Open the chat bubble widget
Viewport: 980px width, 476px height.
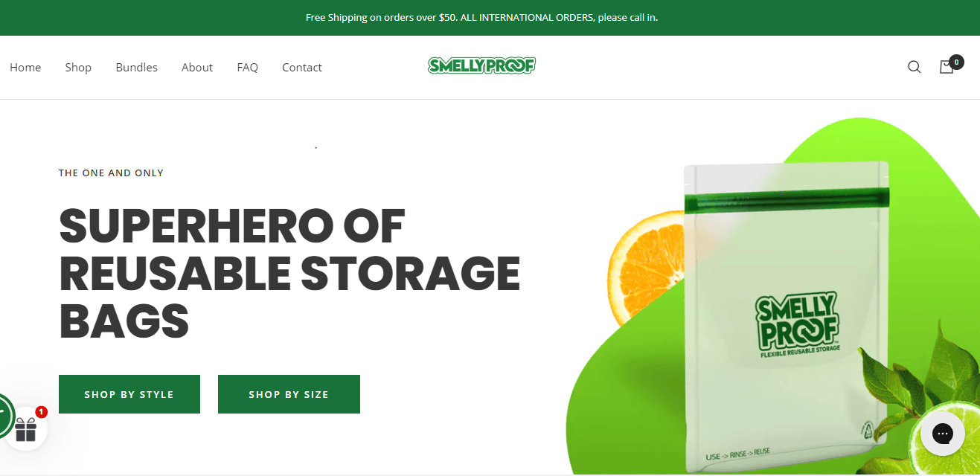click(x=943, y=434)
